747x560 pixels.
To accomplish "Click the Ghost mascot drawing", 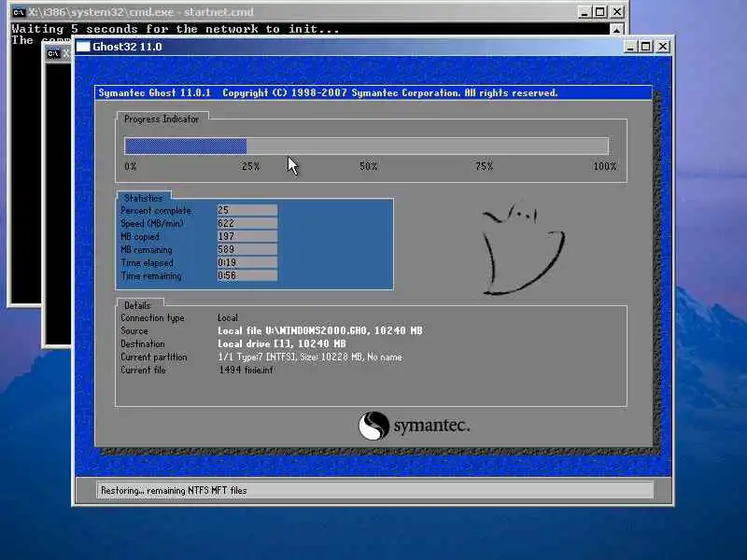I will coord(523,249).
